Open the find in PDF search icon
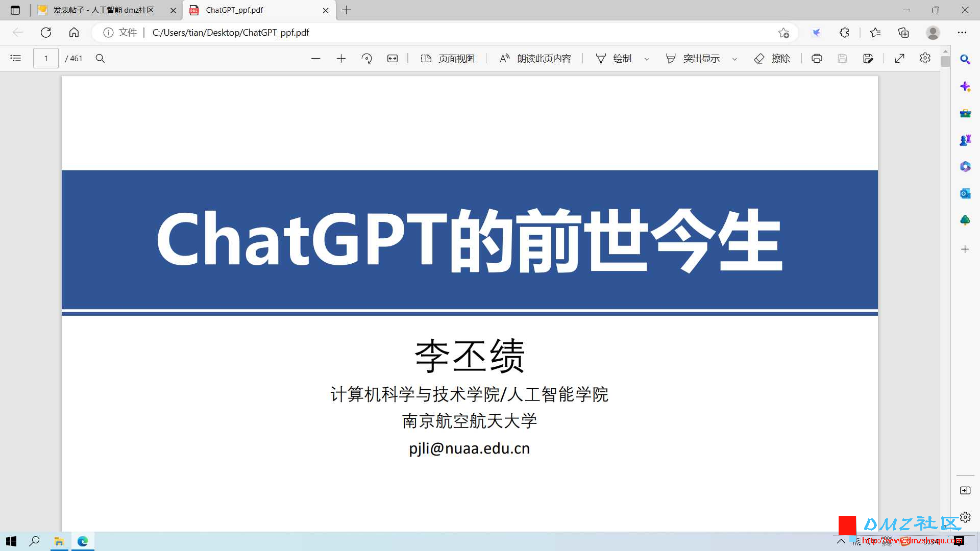The height and width of the screenshot is (551, 980). point(100,58)
